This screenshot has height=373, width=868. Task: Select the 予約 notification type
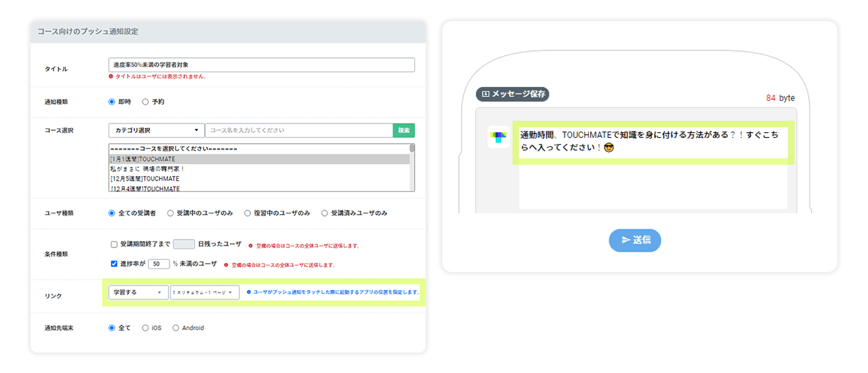pyautogui.click(x=146, y=102)
